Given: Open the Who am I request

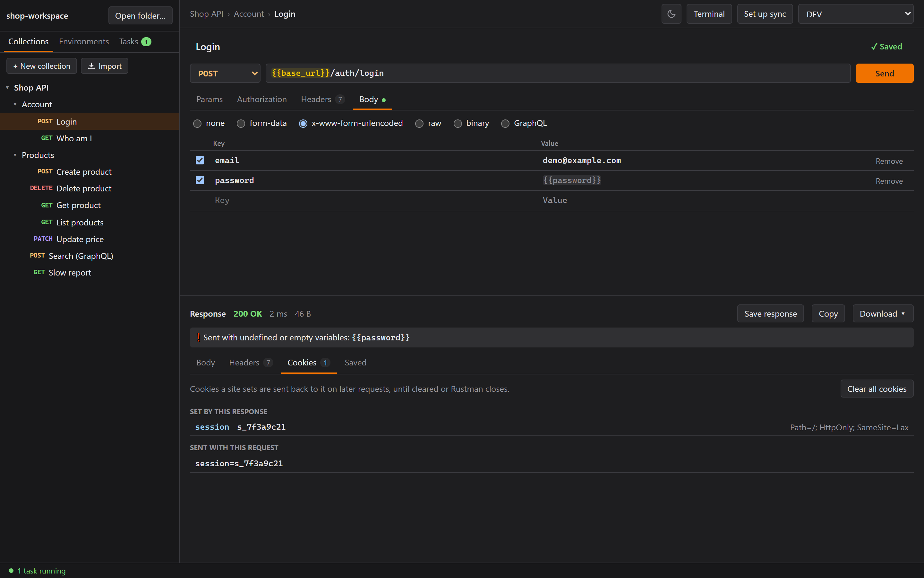Looking at the screenshot, I should 89,138.
